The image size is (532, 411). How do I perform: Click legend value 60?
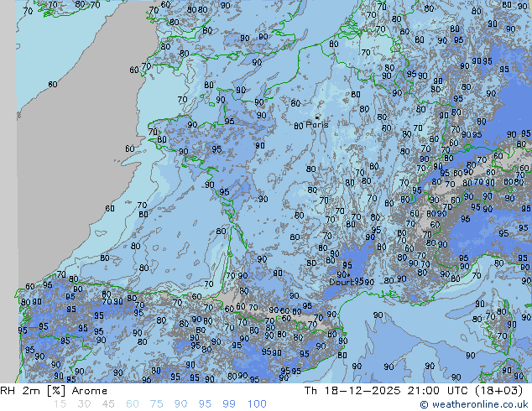tap(133, 404)
